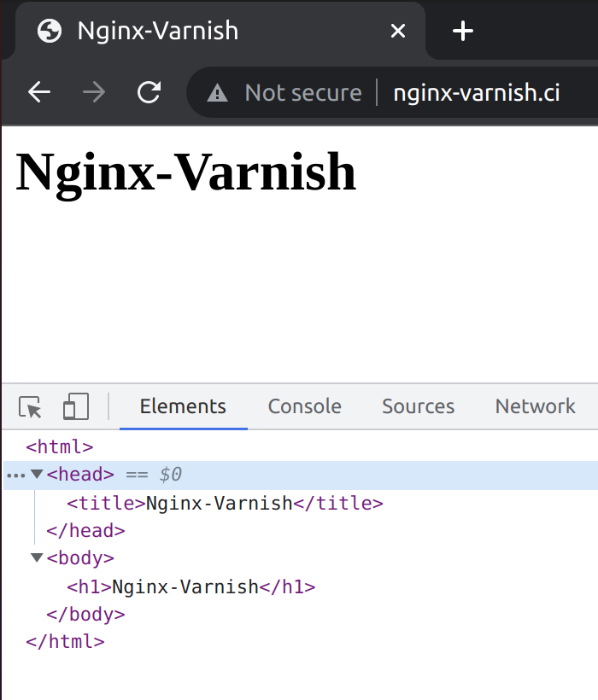The height and width of the screenshot is (700, 598).
Task: Select the opening body tag node
Action: click(80, 558)
